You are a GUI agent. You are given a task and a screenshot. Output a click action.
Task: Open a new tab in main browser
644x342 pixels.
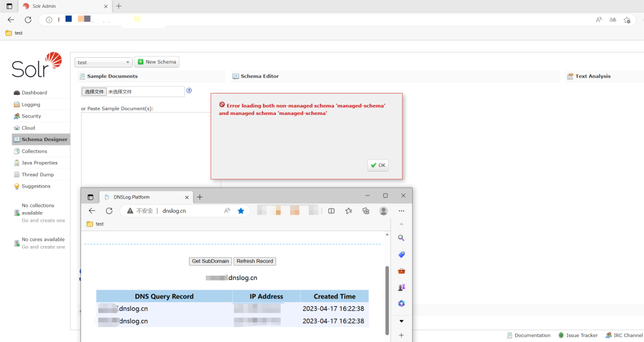coord(119,6)
